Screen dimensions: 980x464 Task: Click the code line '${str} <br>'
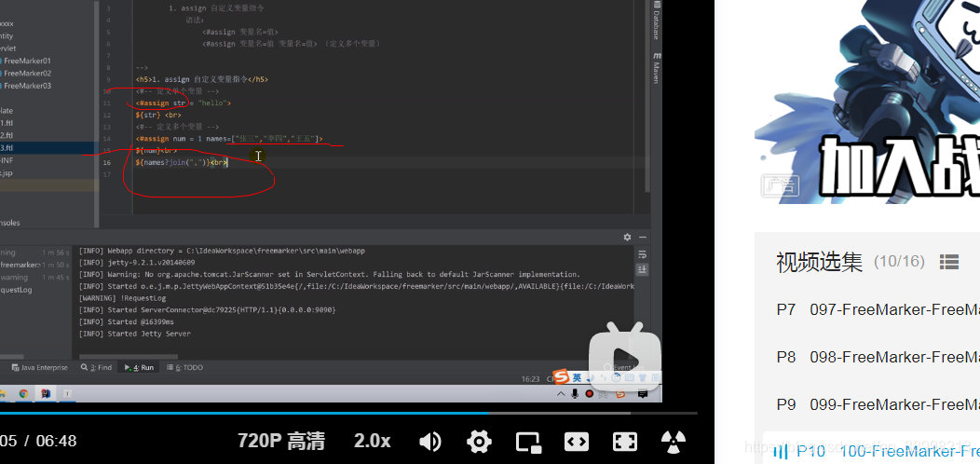(158, 115)
